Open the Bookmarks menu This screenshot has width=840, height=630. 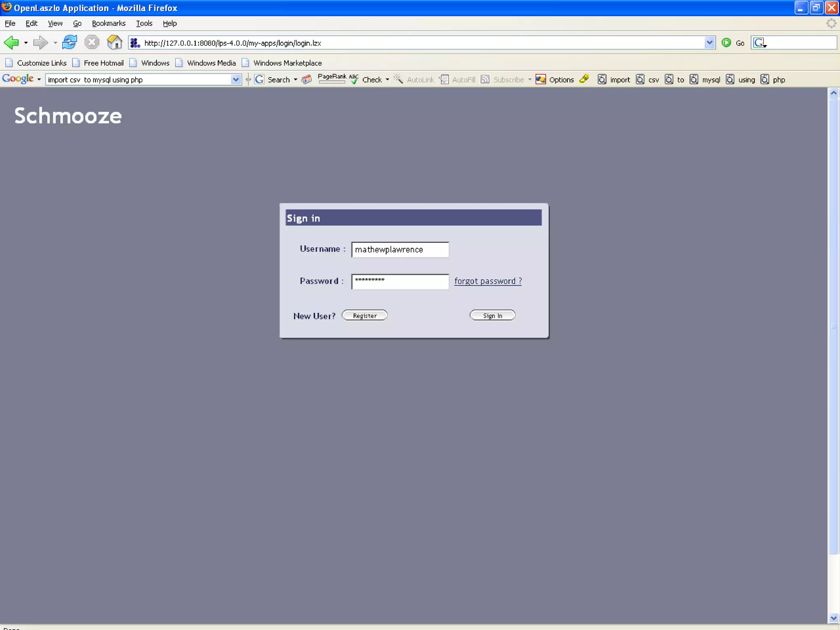pos(108,23)
